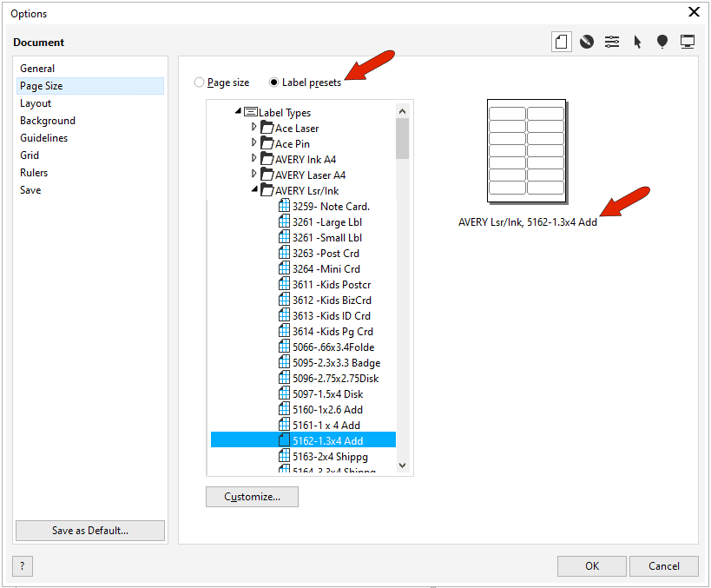Expand the Ace Pin category

click(x=255, y=142)
